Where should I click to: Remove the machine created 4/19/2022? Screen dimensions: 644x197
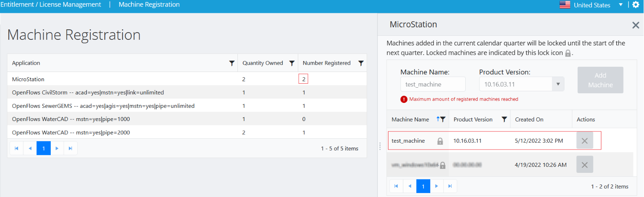click(x=584, y=165)
